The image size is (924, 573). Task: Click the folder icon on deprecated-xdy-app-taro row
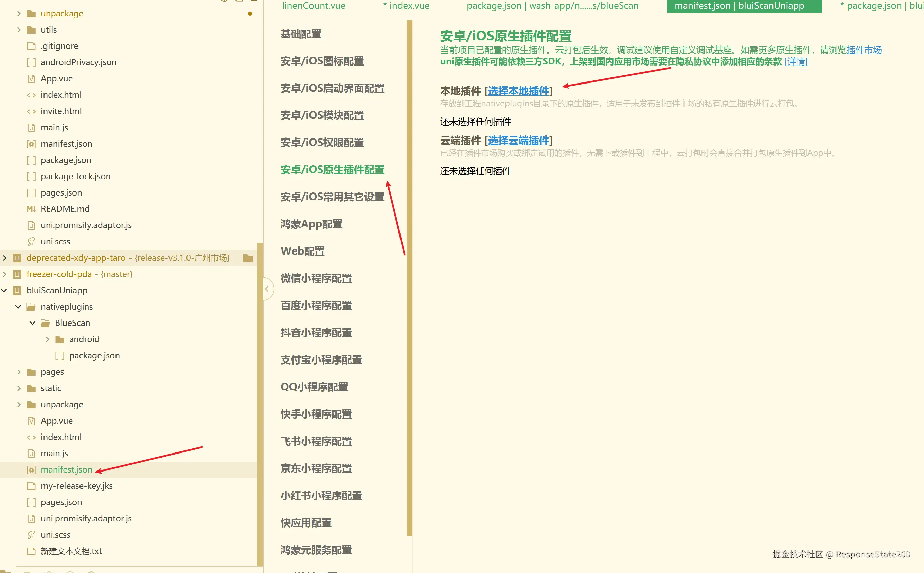pos(248,258)
